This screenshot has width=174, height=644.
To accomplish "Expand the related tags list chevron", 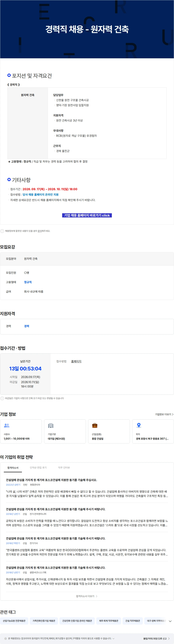I will [170, 621].
